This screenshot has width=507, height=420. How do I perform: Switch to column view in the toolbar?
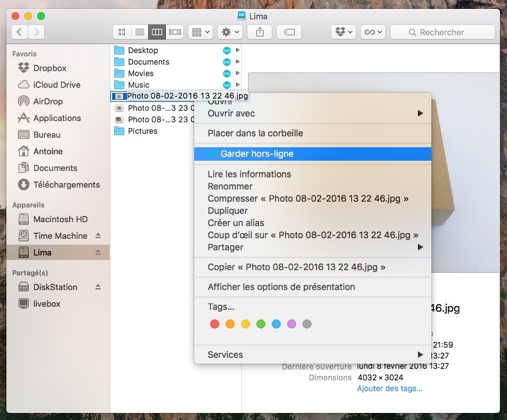tap(157, 32)
